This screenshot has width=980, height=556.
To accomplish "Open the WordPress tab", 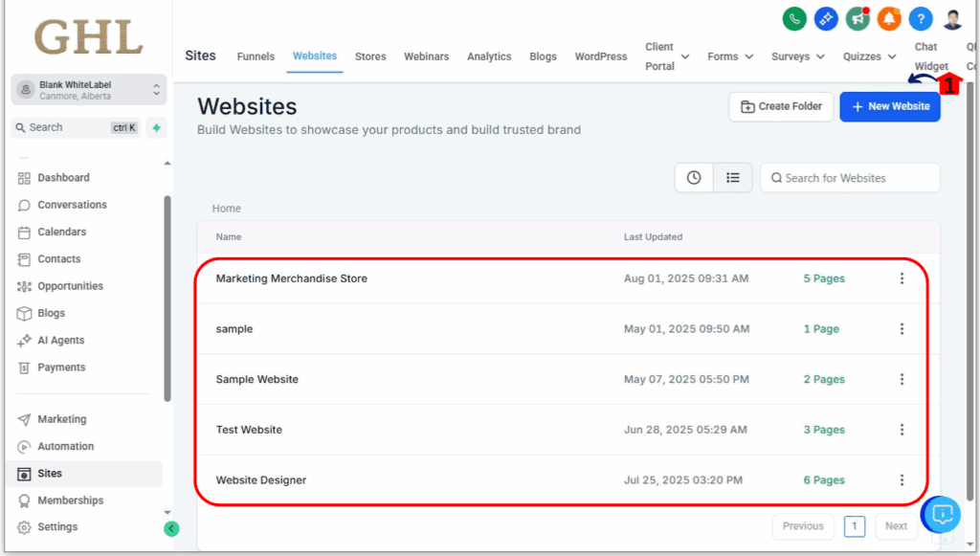I will point(601,56).
